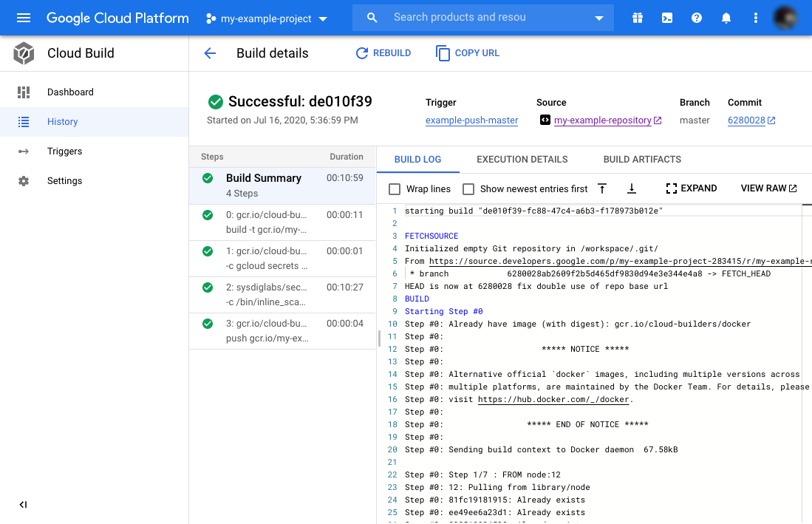Click the search magnifier icon
812x524 pixels.
pos(372,18)
